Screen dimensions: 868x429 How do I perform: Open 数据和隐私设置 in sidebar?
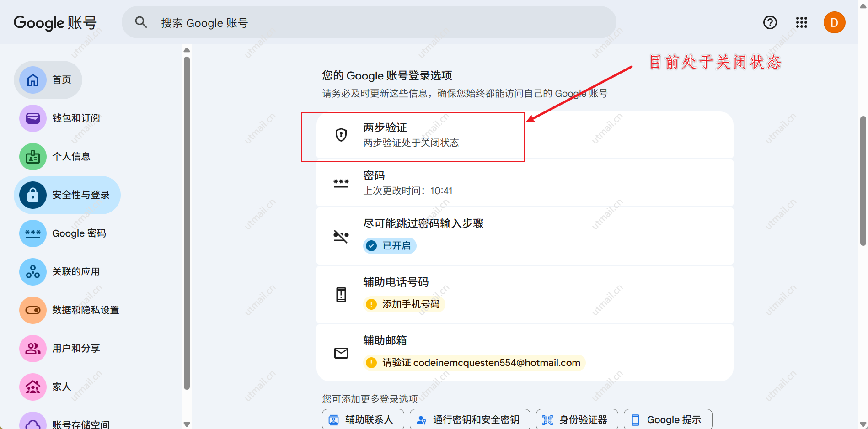[x=71, y=310]
